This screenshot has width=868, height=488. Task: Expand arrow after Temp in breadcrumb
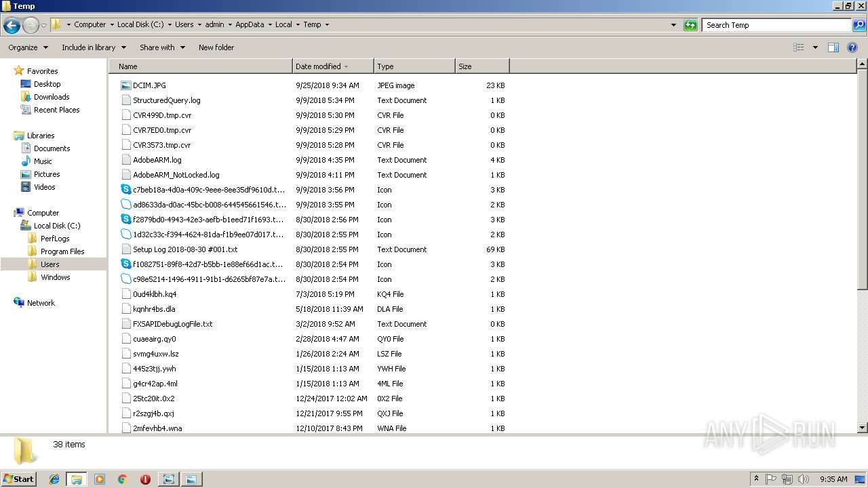point(327,24)
